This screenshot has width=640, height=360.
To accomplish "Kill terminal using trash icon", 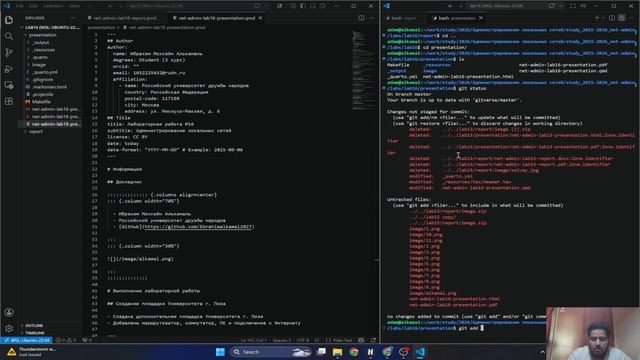I will point(621,18).
